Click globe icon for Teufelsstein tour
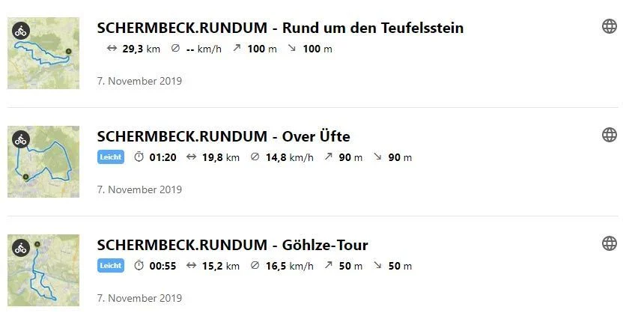Screen dimensions: 644x319 (610, 26)
